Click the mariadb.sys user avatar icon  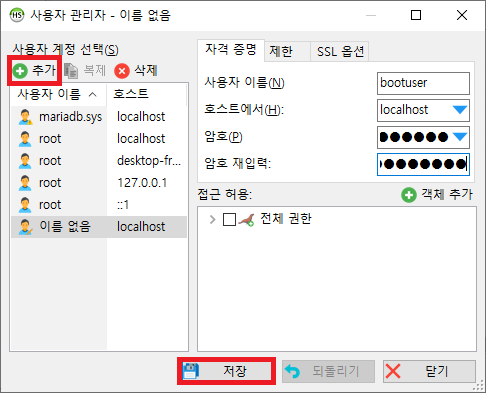point(25,117)
